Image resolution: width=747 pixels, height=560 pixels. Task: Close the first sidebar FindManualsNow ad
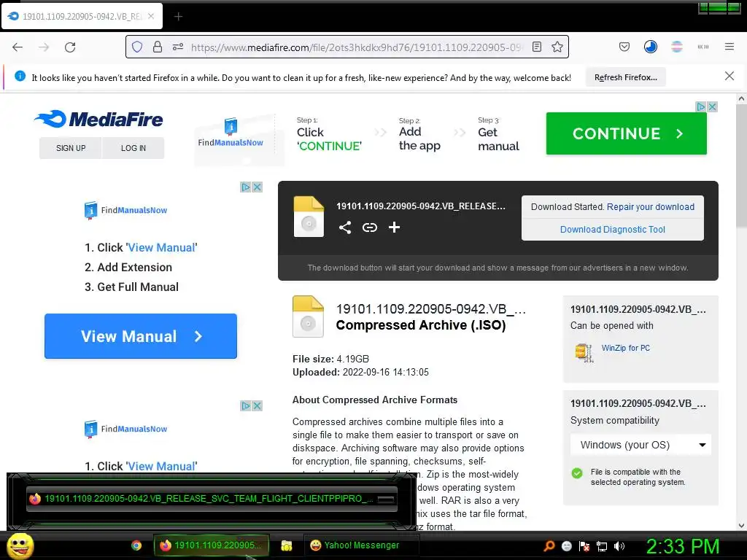click(258, 187)
